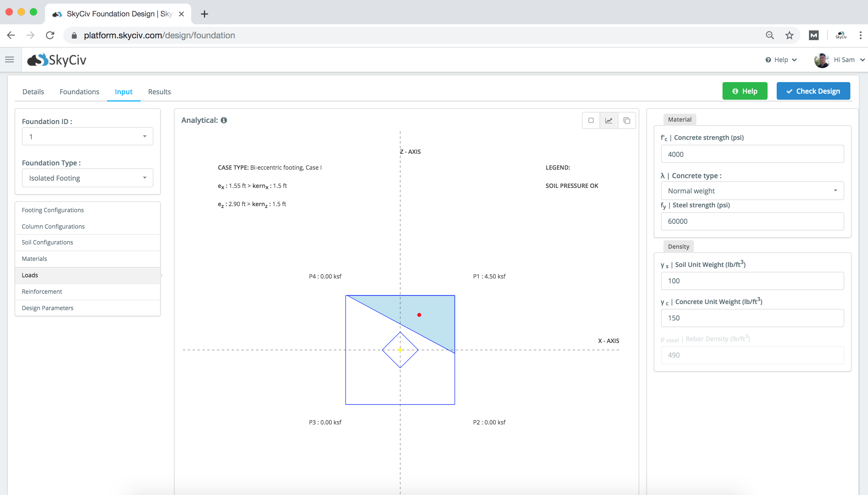The image size is (868, 495).
Task: Switch to the Results tab
Action: click(159, 92)
